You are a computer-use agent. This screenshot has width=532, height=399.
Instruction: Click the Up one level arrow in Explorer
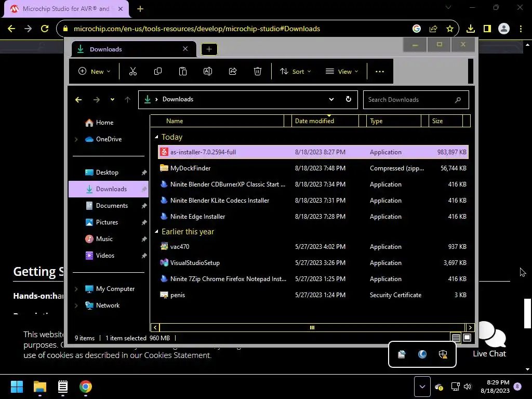[x=128, y=99]
